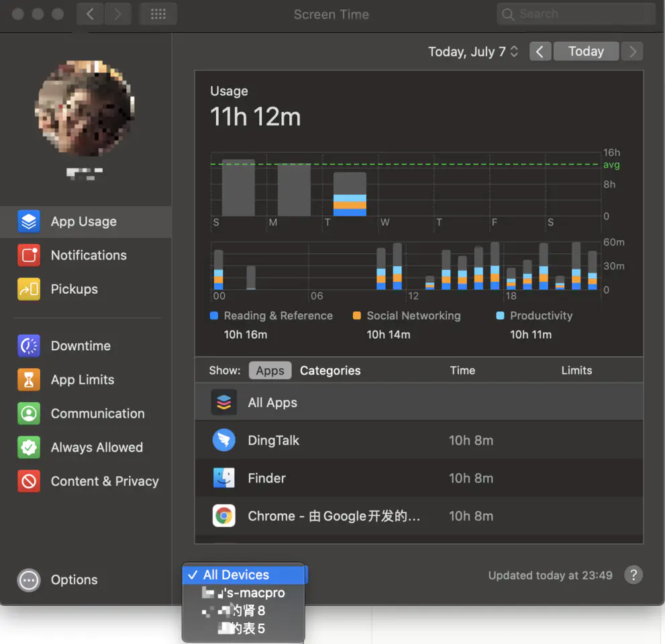Screen dimensions: 665x644
Task: Select the App Limits hourglass icon
Action: (x=29, y=380)
